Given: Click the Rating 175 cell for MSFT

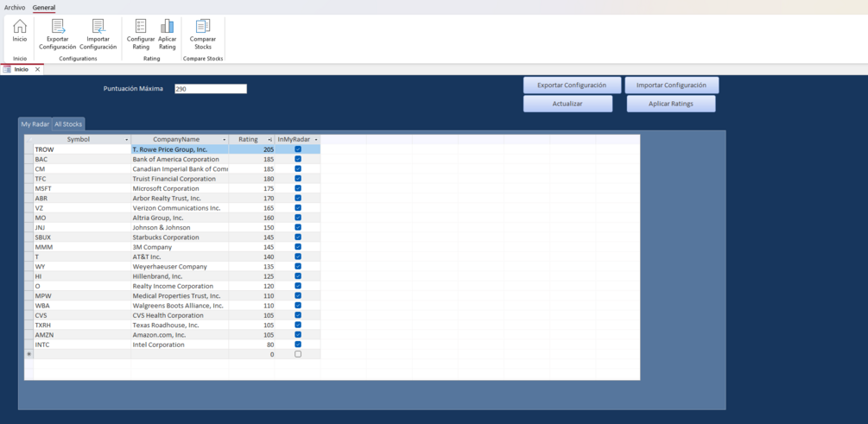Looking at the screenshot, I should pyautogui.click(x=252, y=188).
